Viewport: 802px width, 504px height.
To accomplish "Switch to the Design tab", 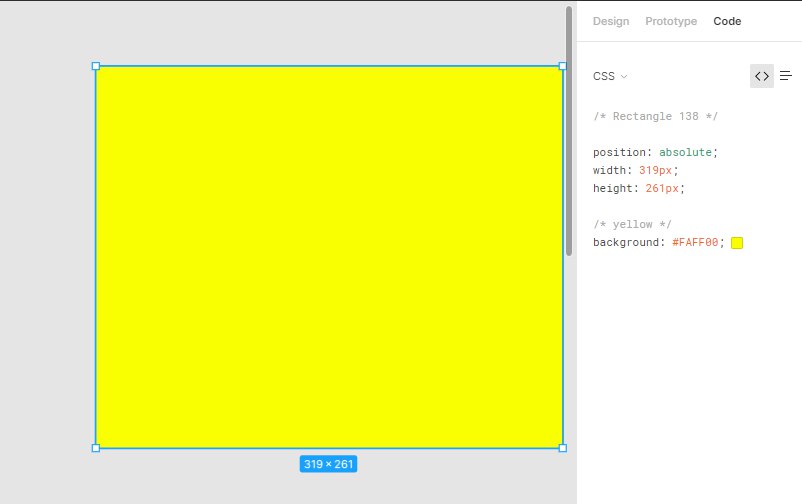I will (611, 21).
